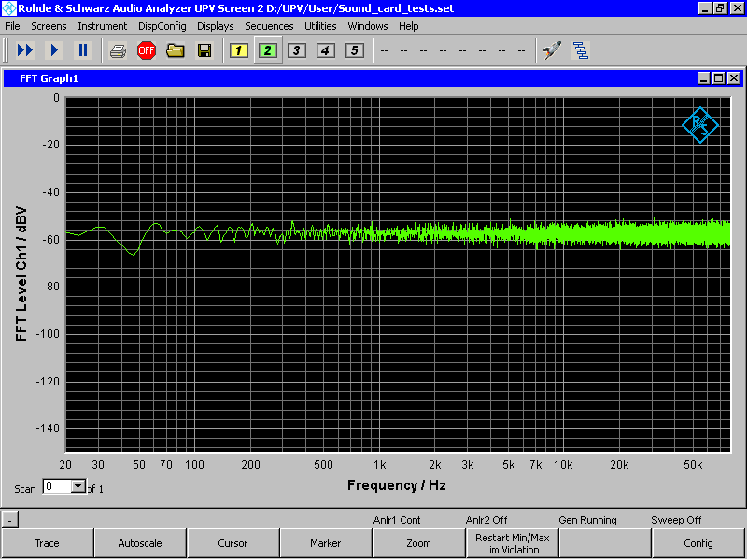This screenshot has height=560, width=747.
Task: Expand the Scan number dropdown arrow
Action: 78,486
